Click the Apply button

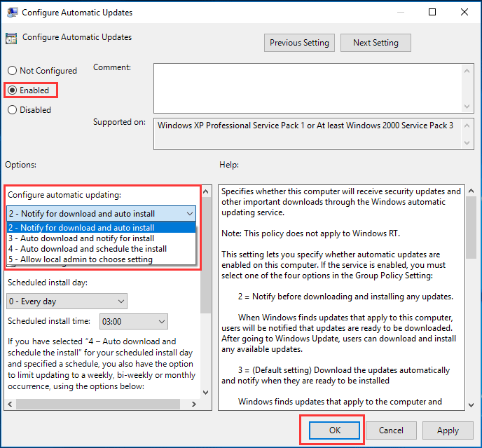448,430
